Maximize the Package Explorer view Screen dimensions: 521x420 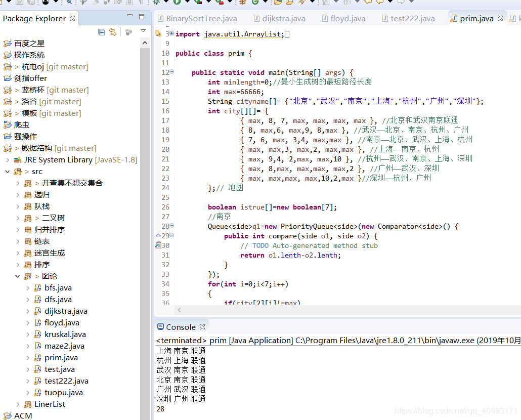[142, 17]
